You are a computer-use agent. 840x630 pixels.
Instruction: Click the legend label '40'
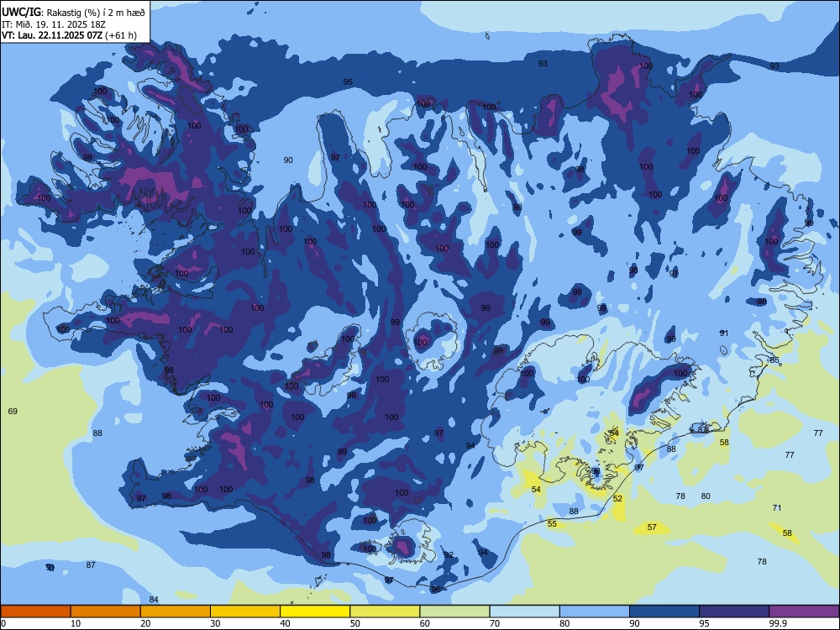click(286, 623)
